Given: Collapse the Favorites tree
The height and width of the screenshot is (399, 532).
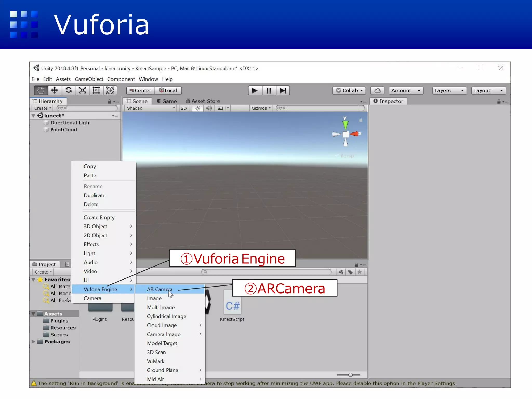Looking at the screenshot, I should pos(33,280).
